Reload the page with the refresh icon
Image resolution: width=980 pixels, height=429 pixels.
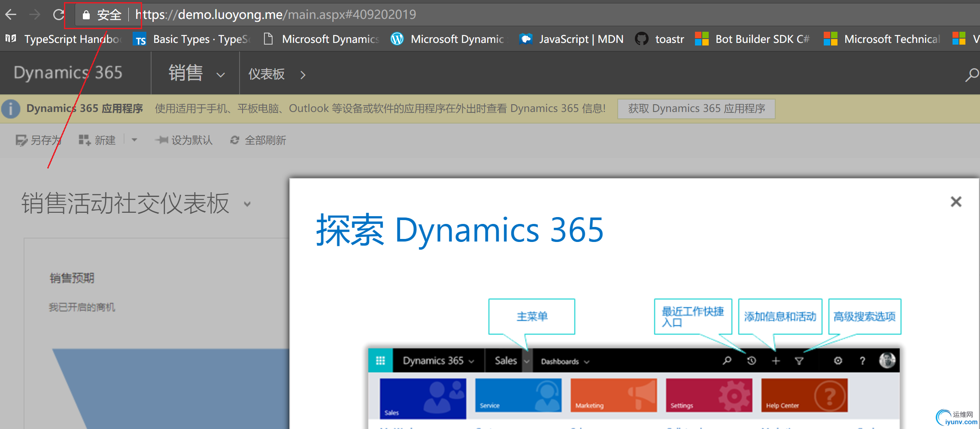pyautogui.click(x=58, y=15)
